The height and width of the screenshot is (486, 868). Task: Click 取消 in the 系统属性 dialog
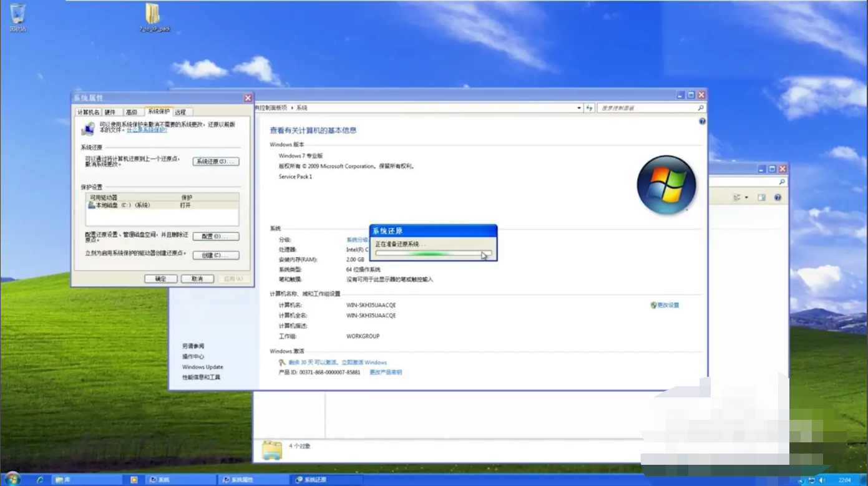click(197, 279)
